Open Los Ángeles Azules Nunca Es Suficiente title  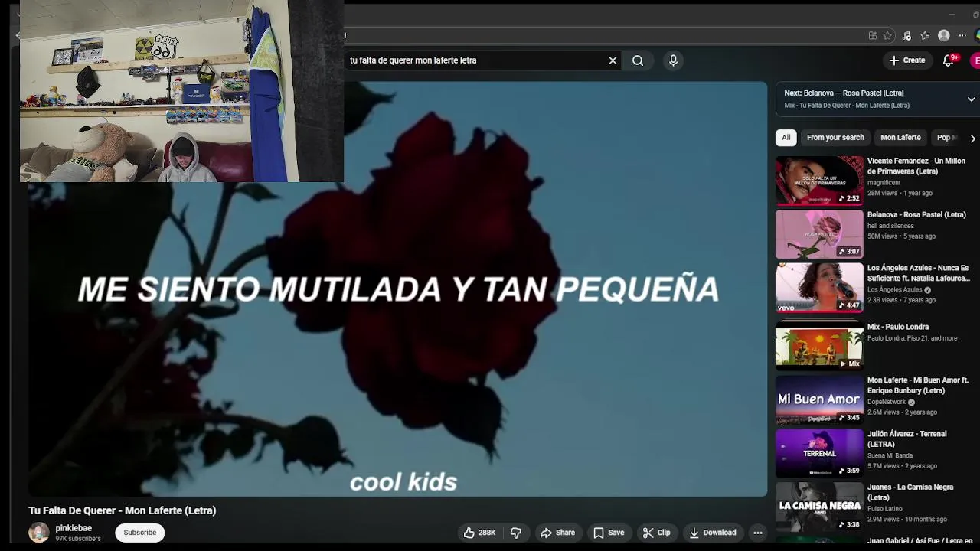click(919, 273)
